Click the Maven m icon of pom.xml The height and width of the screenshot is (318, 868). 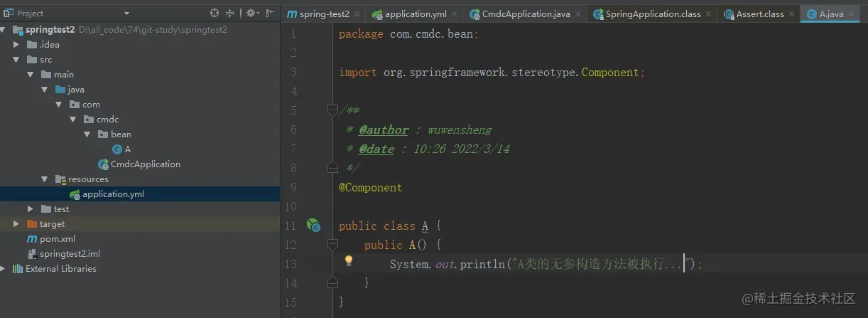click(31, 239)
